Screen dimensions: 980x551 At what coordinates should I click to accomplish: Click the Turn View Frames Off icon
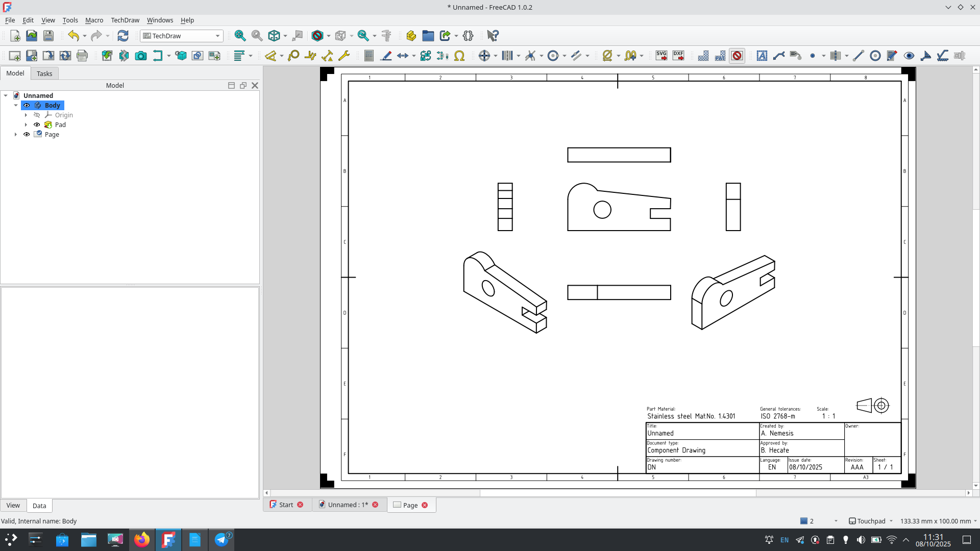click(x=738, y=56)
